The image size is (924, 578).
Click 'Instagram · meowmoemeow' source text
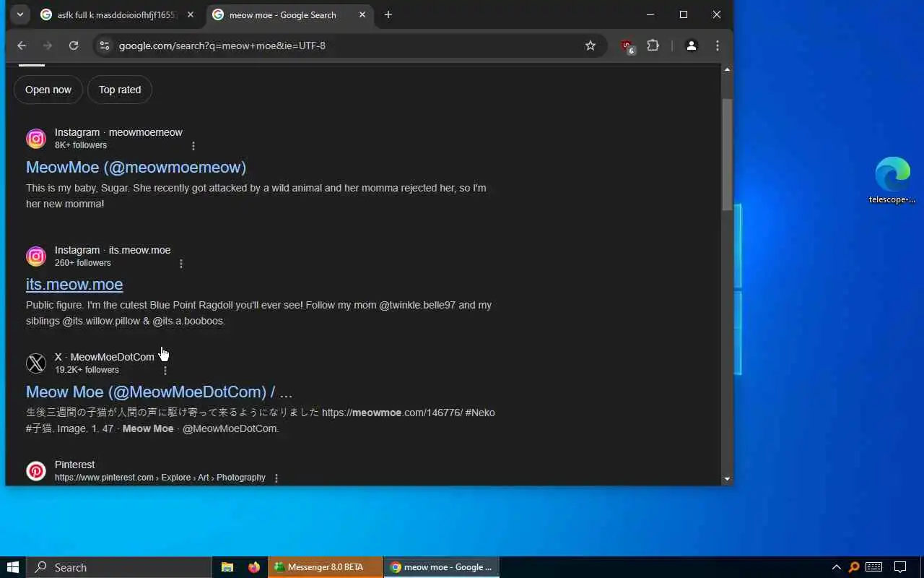pyautogui.click(x=118, y=132)
